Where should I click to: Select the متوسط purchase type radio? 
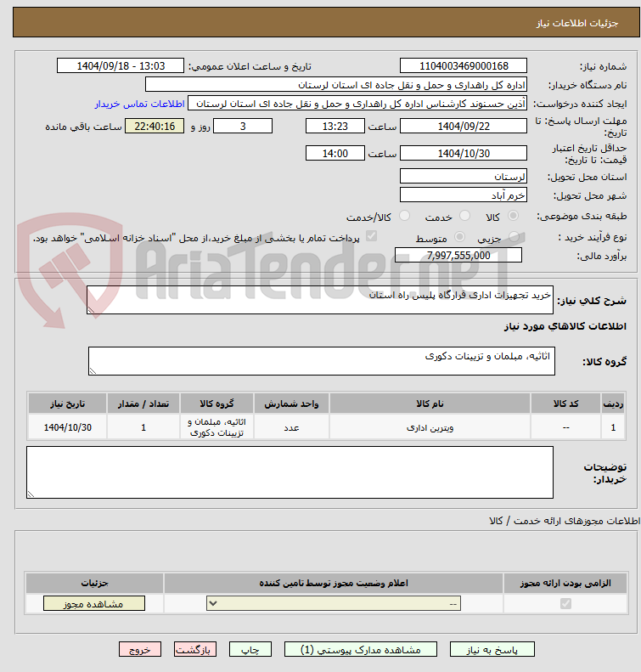pos(459,236)
